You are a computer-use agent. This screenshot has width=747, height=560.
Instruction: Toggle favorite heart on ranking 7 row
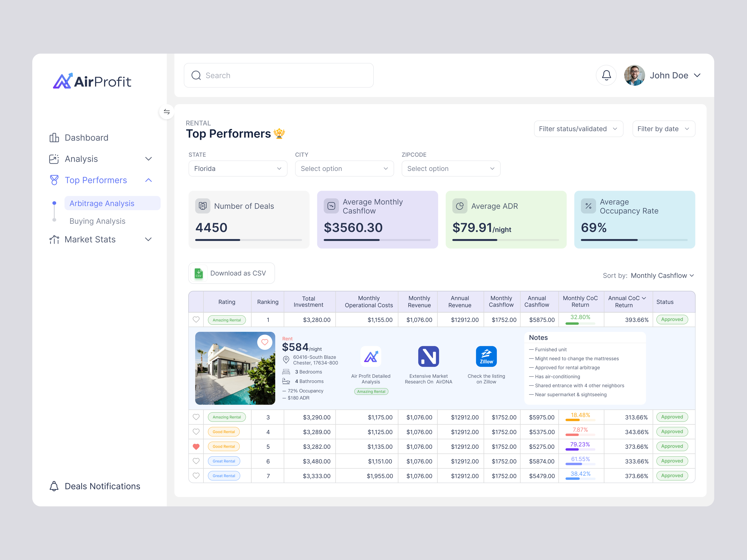(196, 476)
